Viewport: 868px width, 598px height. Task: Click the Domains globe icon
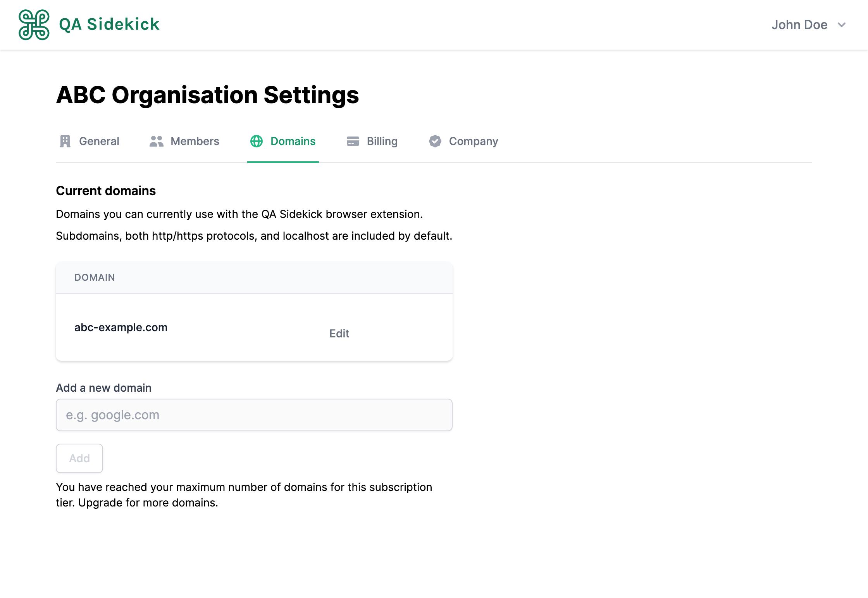coord(257,141)
